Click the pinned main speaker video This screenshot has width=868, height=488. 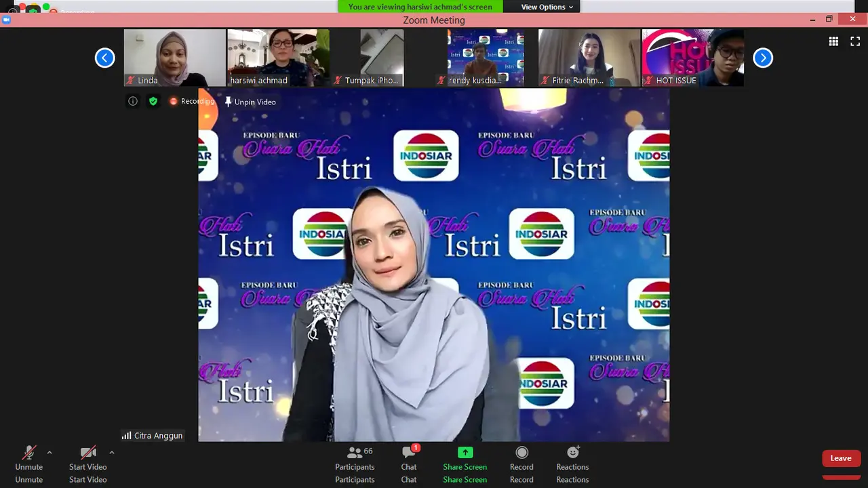point(434,265)
